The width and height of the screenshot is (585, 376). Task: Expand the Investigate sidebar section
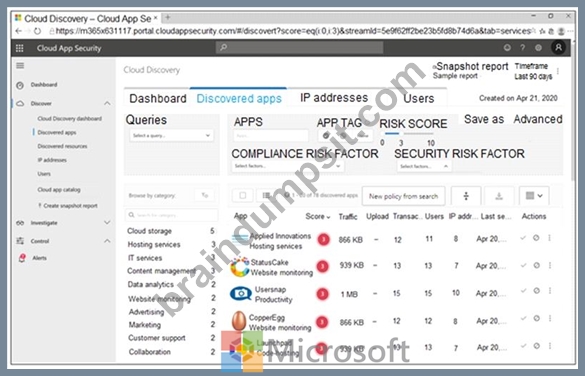point(107,223)
